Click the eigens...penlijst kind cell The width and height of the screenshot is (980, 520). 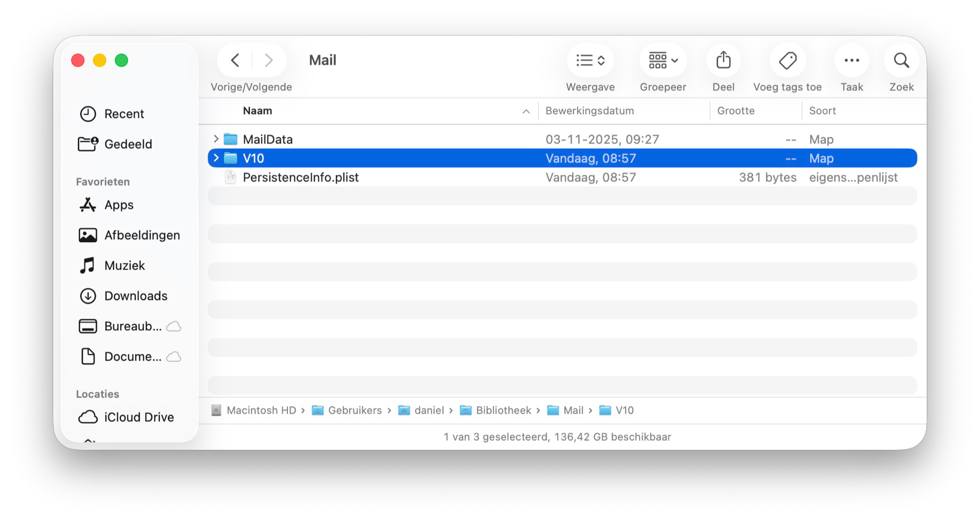853,177
